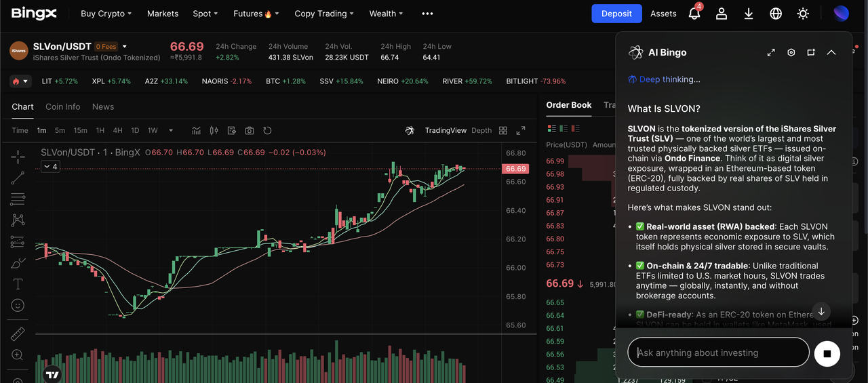Take a chart snapshot with camera icon
Screen dimensions: 868x383
click(250, 130)
